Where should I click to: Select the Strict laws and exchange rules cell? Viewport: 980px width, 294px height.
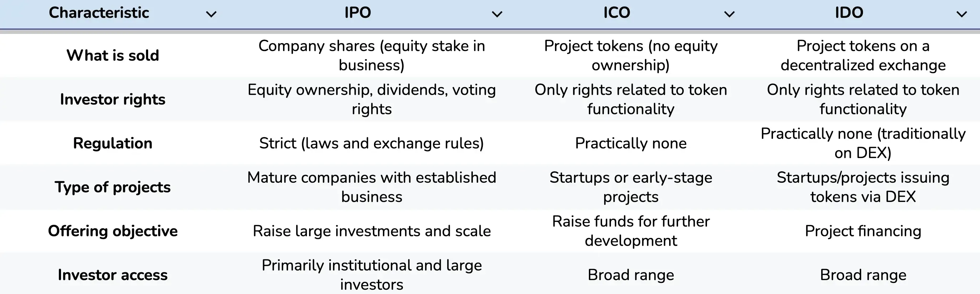(371, 143)
